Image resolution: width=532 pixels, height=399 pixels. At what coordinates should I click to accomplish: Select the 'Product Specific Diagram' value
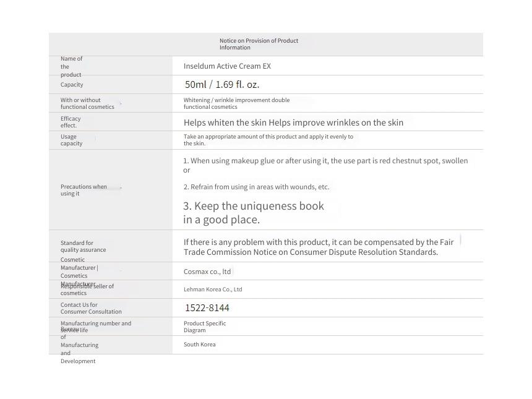pyautogui.click(x=205, y=327)
